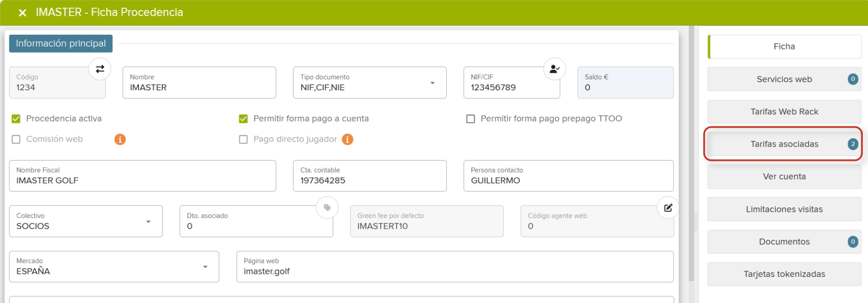
Task: Click the edit pencil icon near Código agente web
Action: [x=668, y=208]
